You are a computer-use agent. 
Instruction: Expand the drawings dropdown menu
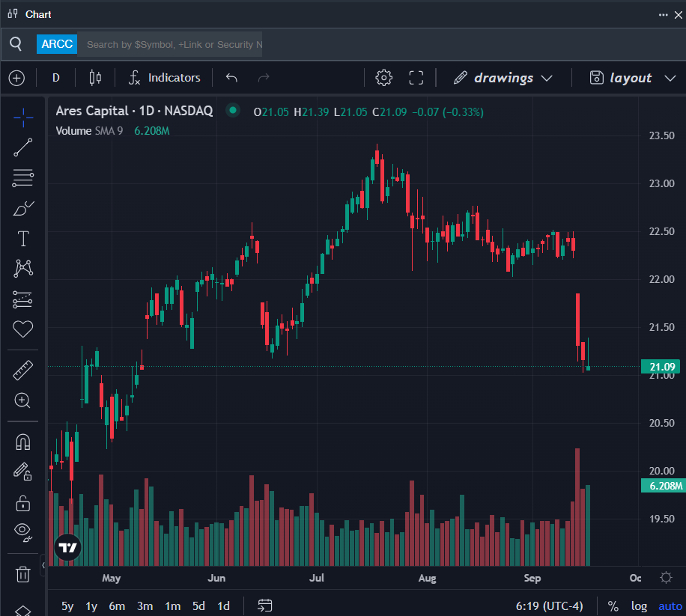503,78
